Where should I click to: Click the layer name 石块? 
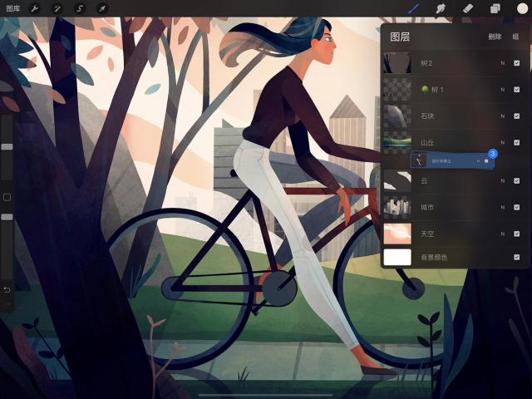[x=427, y=116]
